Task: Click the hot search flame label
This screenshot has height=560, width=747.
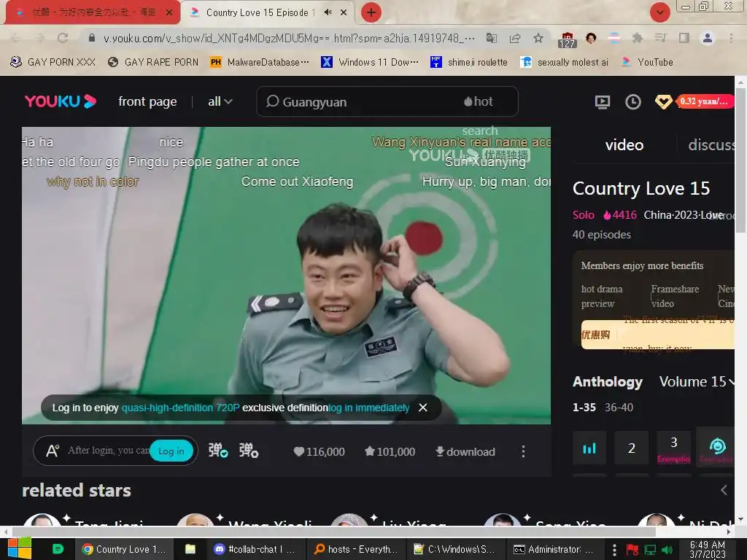Action: click(479, 101)
